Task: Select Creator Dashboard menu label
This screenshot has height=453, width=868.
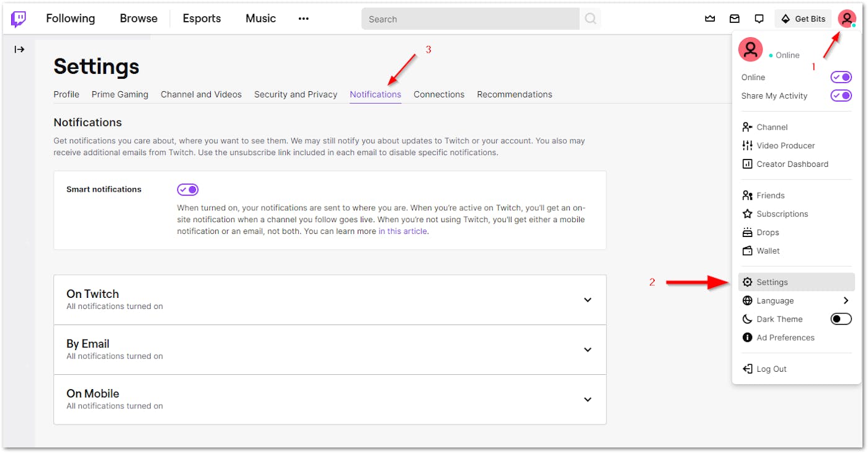Action: point(792,164)
